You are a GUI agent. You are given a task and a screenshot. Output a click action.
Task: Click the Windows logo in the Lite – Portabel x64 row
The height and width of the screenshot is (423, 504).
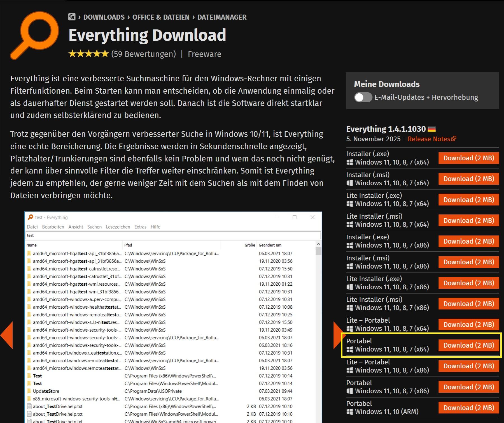pyautogui.click(x=349, y=329)
